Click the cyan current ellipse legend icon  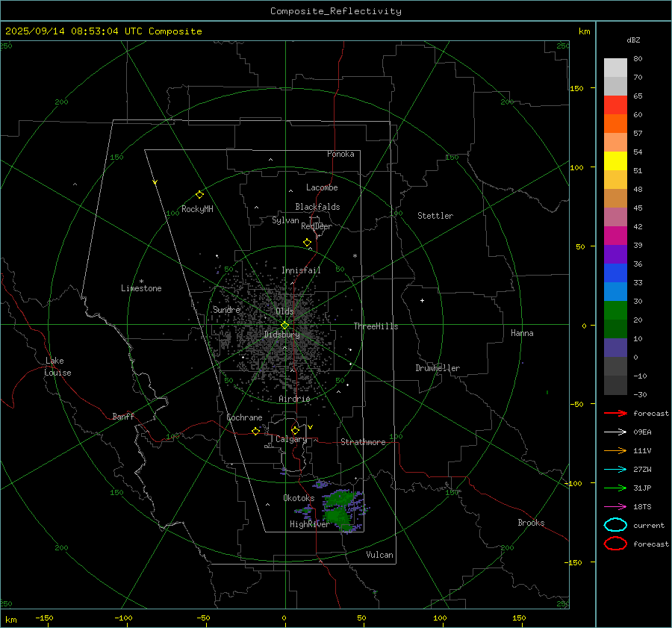615,525
